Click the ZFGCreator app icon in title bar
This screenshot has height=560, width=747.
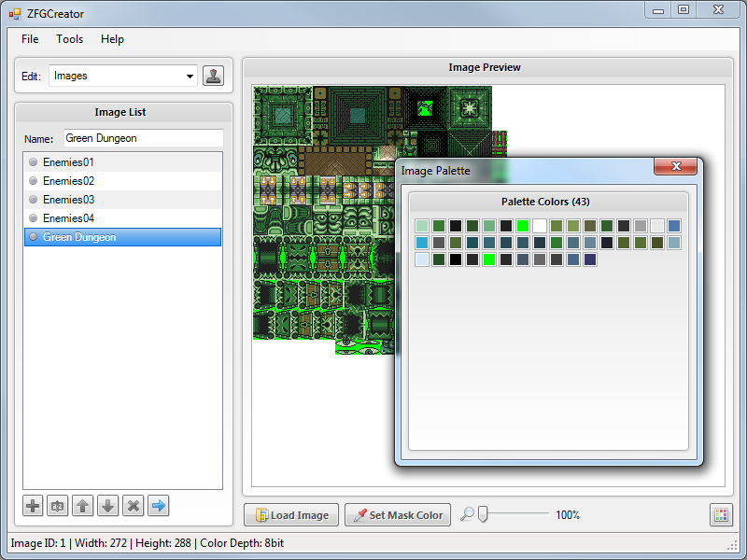pos(15,14)
